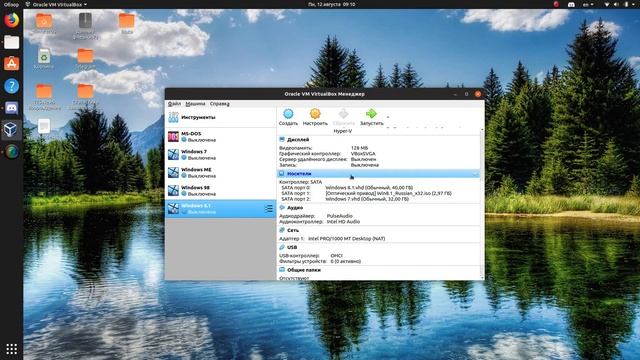This screenshot has width=640, height=360.
Task: Select the MS-DOS virtual machine
Action: 220,136
